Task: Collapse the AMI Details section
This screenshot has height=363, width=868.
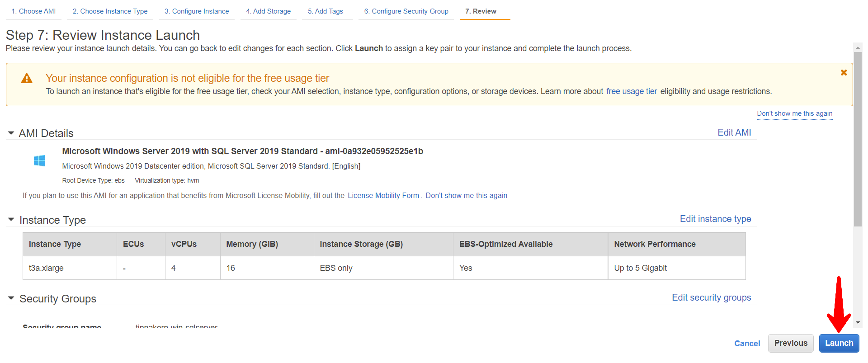Action: [11, 133]
